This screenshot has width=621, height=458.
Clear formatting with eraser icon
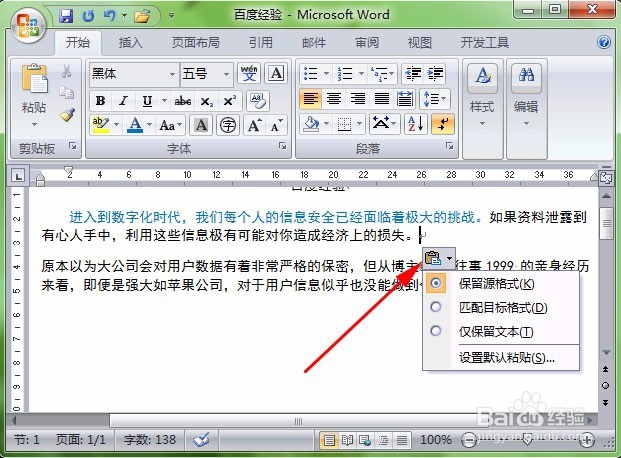(258, 101)
